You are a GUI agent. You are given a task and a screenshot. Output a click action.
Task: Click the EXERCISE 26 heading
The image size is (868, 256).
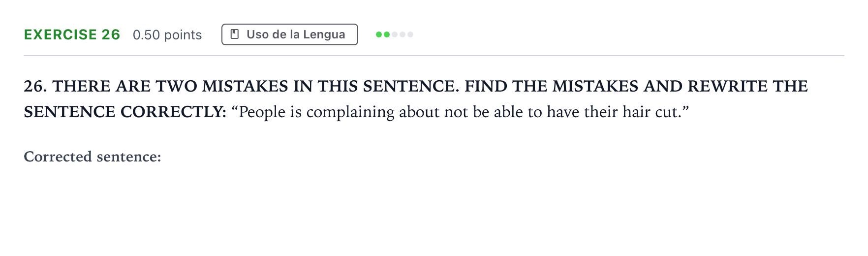coord(72,34)
